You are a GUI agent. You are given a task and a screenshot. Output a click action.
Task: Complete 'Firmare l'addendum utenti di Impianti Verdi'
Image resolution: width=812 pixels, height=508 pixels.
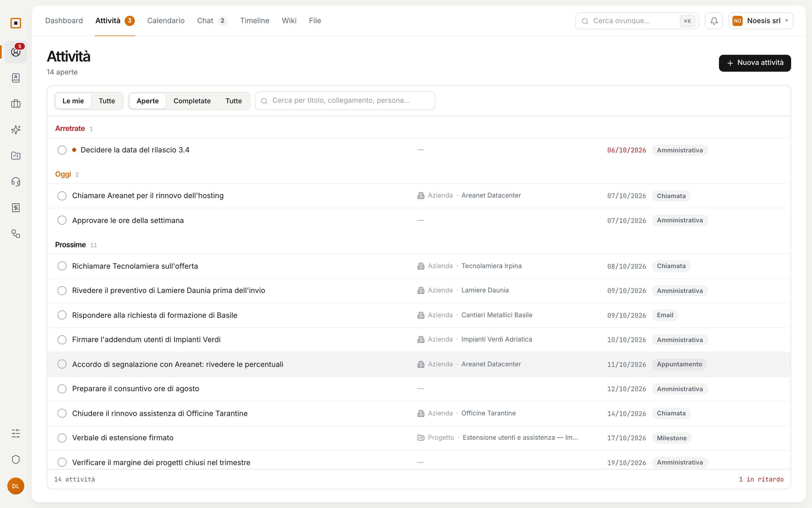click(62, 340)
